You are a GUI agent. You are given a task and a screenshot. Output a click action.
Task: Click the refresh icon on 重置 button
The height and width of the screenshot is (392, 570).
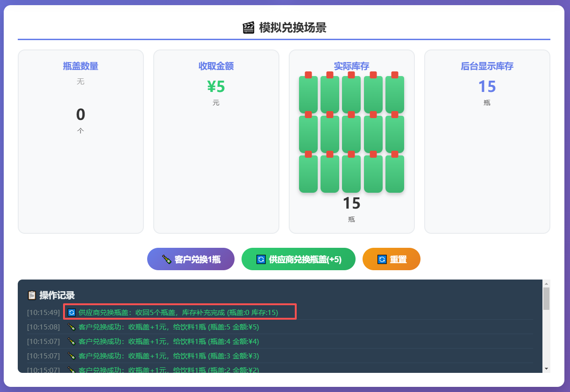(x=382, y=259)
